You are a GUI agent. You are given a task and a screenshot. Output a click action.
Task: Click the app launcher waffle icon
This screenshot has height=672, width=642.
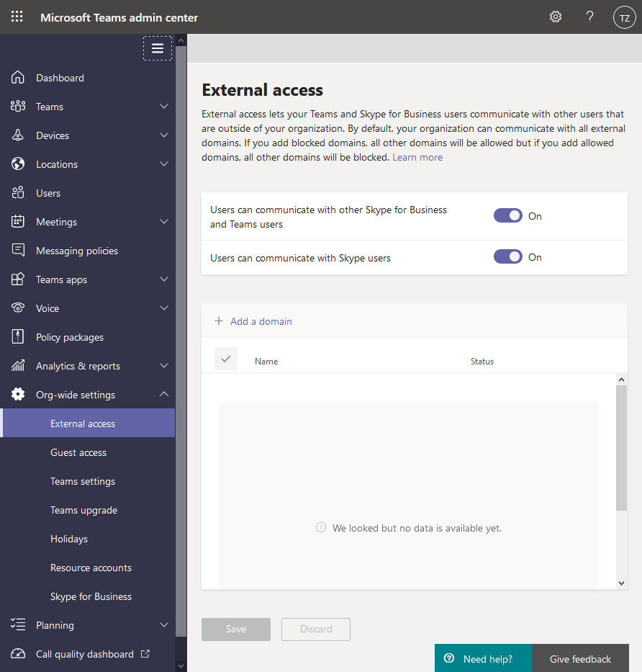17,16
